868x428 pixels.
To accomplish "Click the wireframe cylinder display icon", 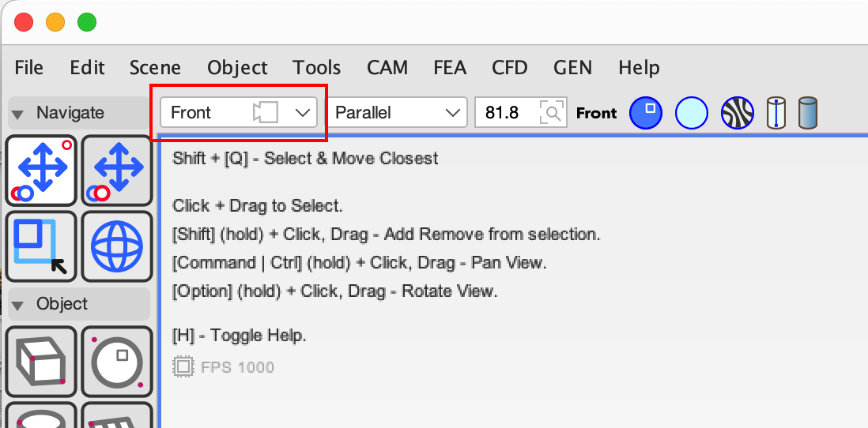I will pos(776,113).
